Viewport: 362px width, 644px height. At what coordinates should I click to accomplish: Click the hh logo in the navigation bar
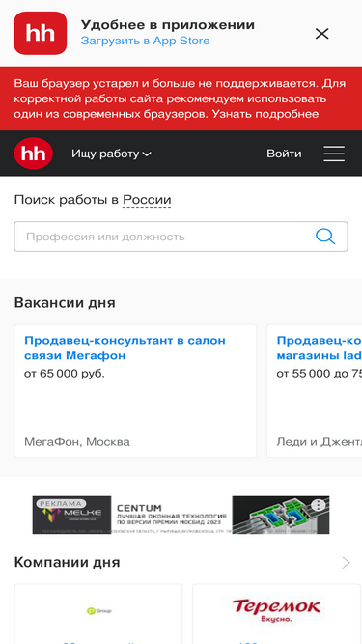[33, 154]
